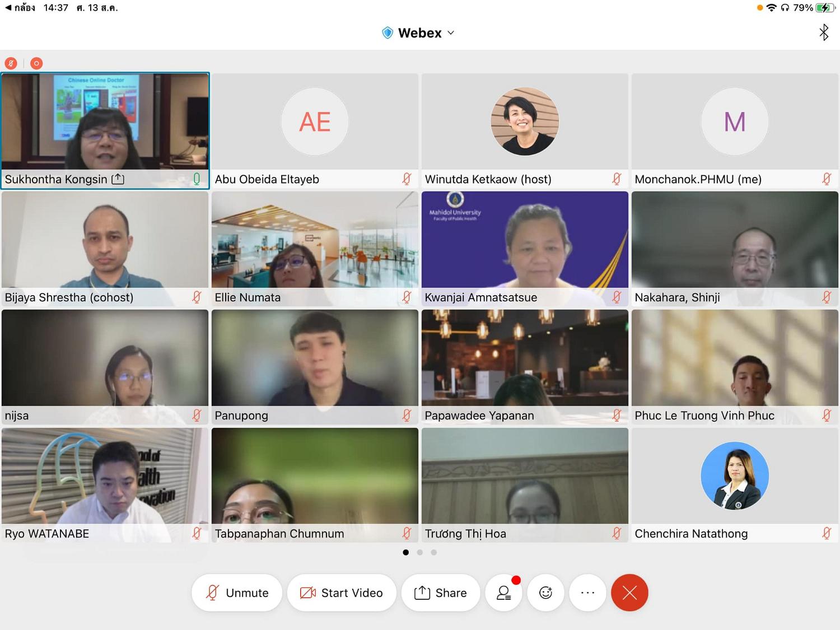Screen dimensions: 840x630
Task: Open the emoji reactions button
Action: click(545, 592)
